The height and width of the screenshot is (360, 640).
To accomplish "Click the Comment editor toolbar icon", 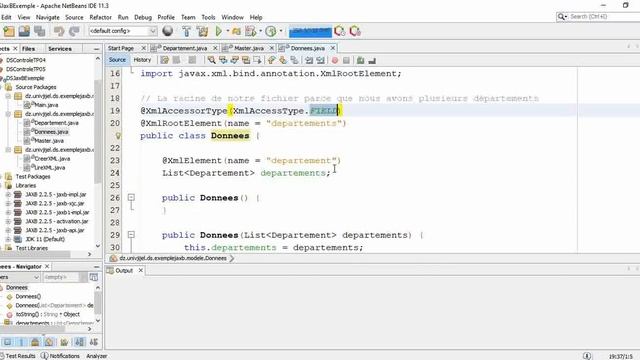I will coord(360,60).
